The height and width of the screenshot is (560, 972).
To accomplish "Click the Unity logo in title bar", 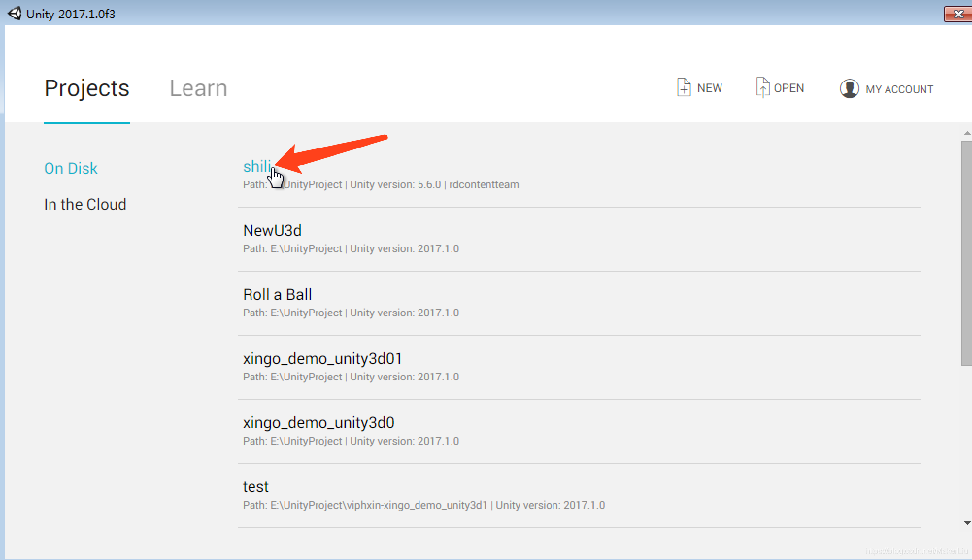I will click(15, 13).
